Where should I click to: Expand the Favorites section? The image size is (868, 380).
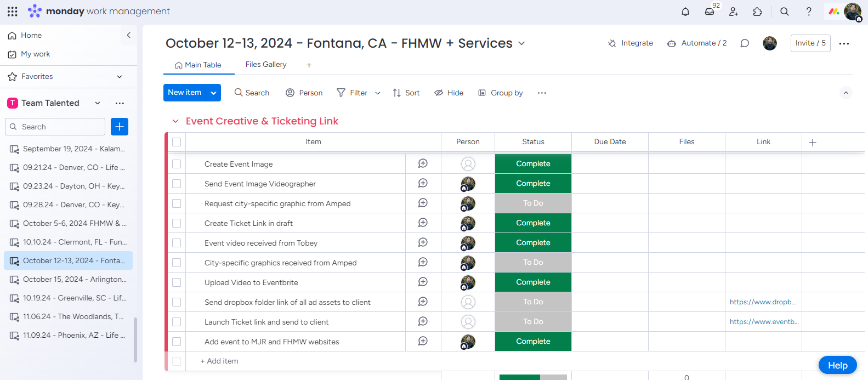pos(120,77)
